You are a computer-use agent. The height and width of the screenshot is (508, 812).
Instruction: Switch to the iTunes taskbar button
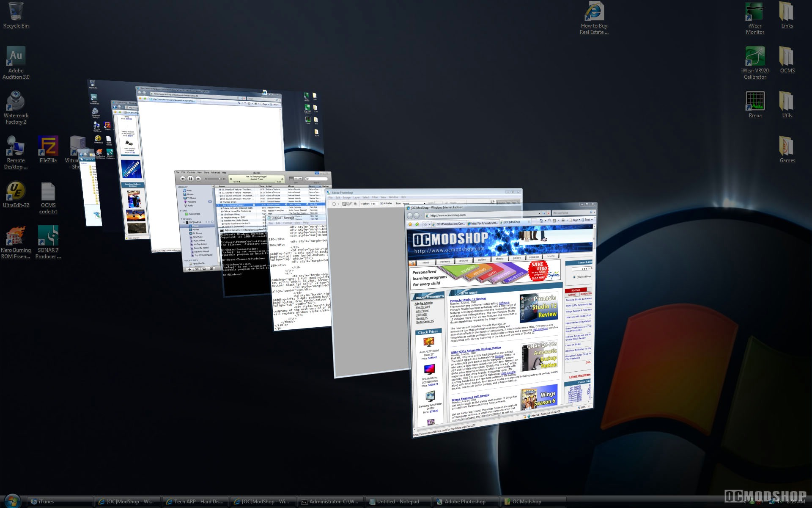click(60, 502)
